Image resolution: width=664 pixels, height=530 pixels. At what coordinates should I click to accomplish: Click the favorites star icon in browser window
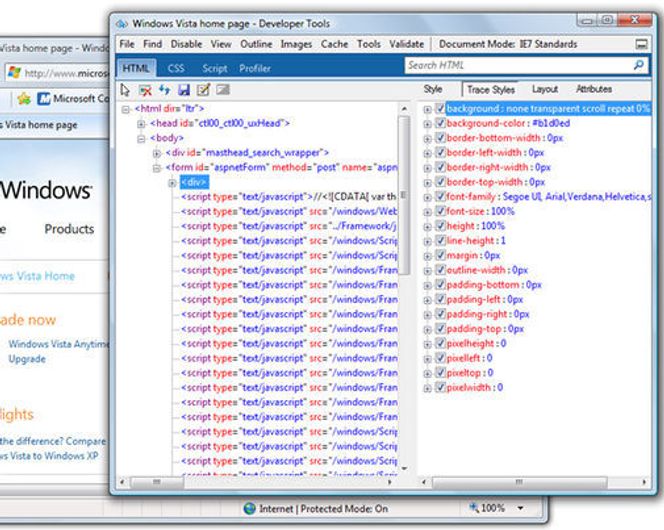pos(24,99)
